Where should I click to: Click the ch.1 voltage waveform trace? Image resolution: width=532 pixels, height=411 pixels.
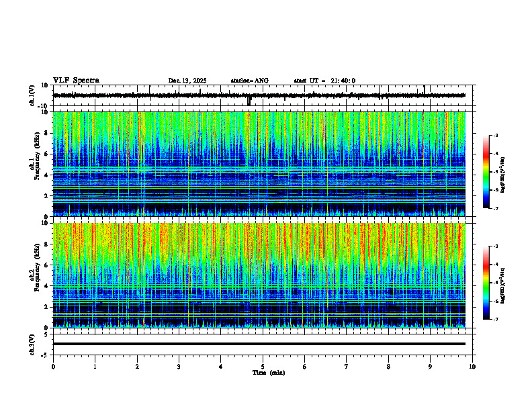259,95
